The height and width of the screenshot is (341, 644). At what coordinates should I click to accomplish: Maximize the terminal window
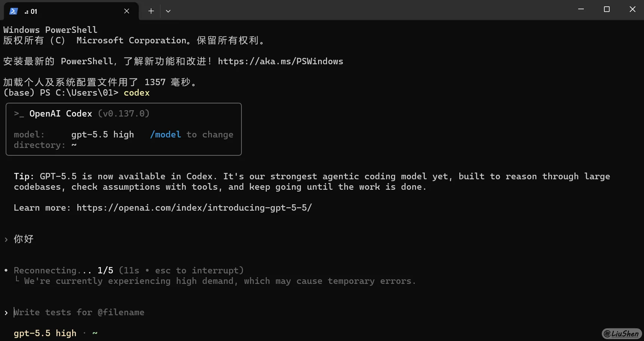(x=607, y=9)
